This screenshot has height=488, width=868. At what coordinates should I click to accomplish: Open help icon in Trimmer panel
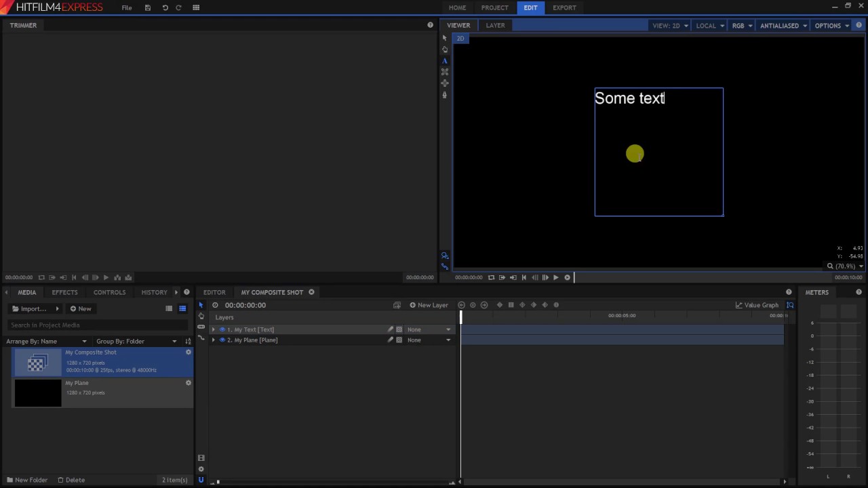(430, 25)
